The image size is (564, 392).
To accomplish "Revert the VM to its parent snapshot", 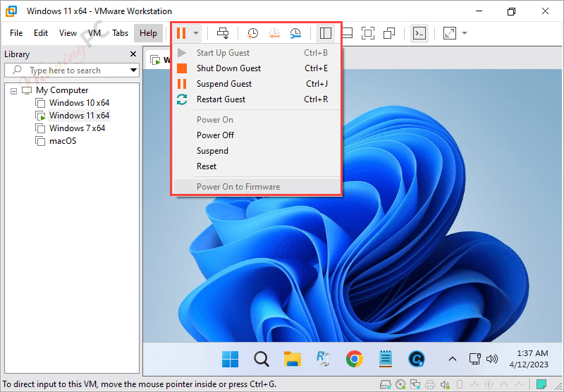I will coord(274,33).
